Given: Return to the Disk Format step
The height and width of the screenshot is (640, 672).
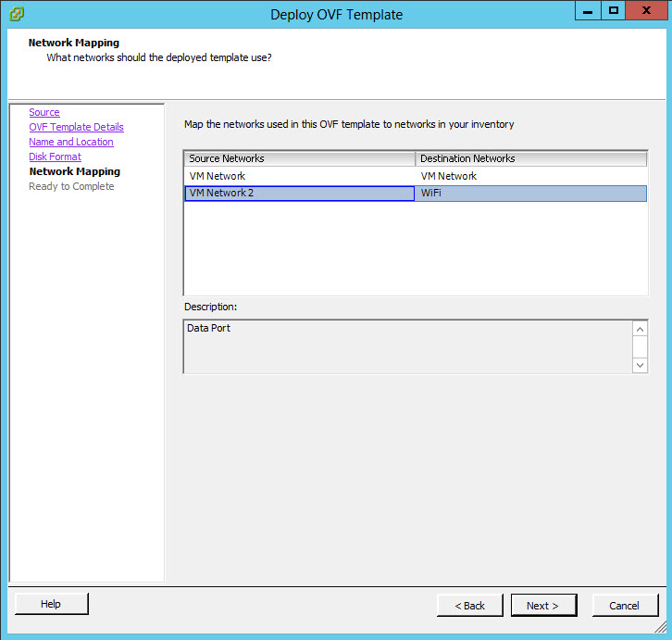Looking at the screenshot, I should [x=55, y=157].
